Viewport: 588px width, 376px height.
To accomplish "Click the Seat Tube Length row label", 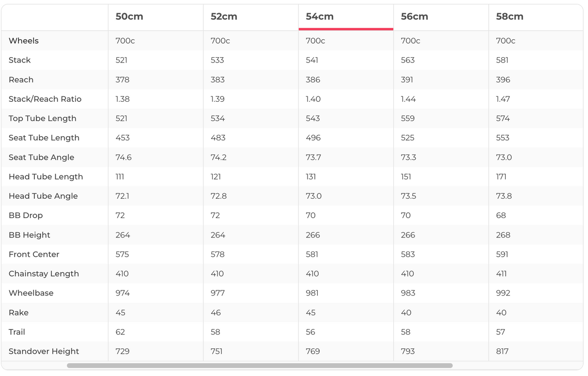I will click(44, 138).
